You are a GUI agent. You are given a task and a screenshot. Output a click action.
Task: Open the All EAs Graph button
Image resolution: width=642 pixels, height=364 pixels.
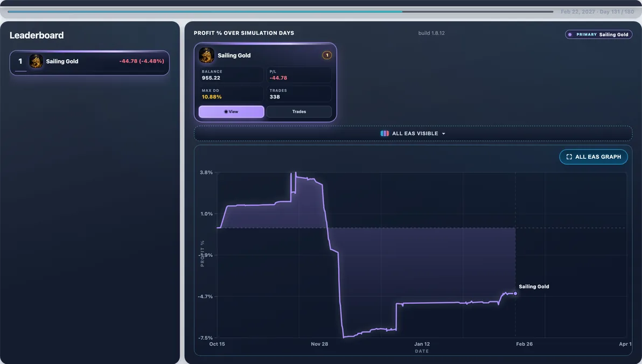click(x=594, y=157)
